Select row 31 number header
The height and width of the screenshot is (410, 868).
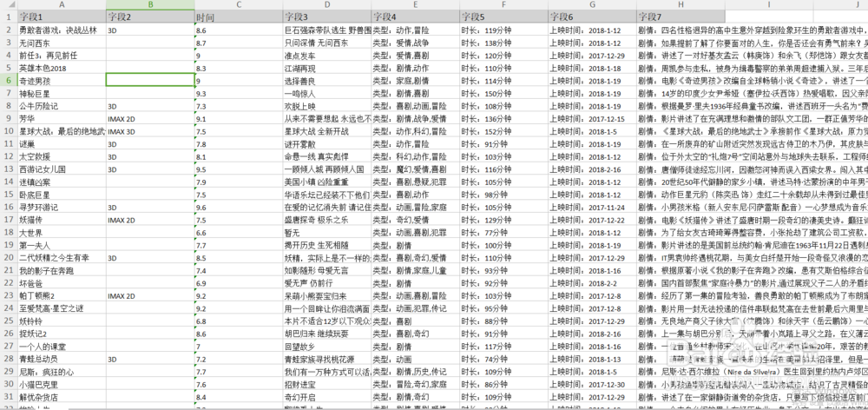[x=9, y=397]
